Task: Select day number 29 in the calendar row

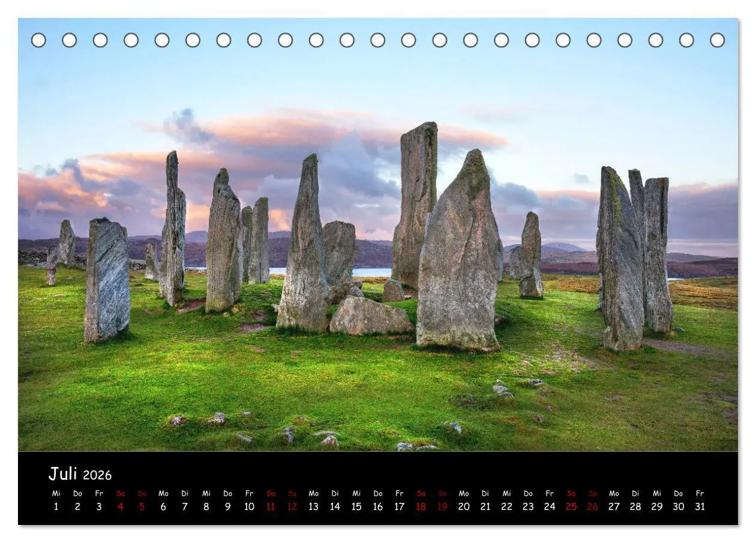Action: pyautogui.click(x=657, y=506)
